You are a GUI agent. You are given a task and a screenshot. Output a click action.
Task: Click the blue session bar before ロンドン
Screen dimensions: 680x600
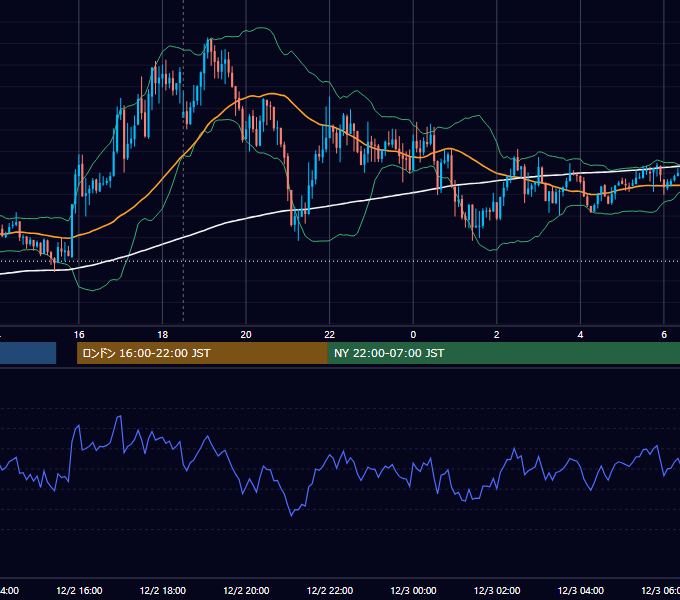click(28, 353)
